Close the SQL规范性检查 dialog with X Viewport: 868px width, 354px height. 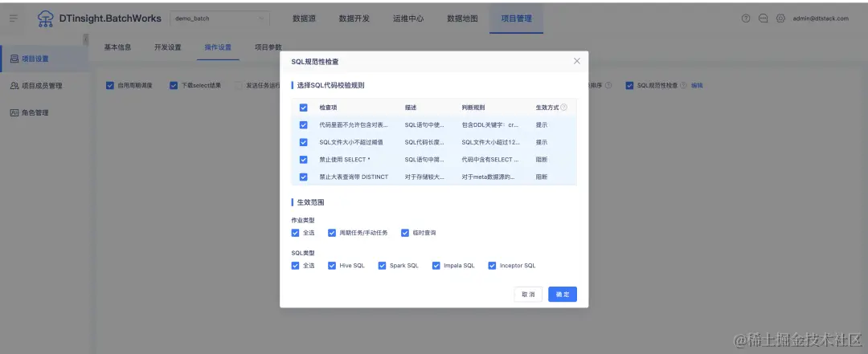[577, 61]
